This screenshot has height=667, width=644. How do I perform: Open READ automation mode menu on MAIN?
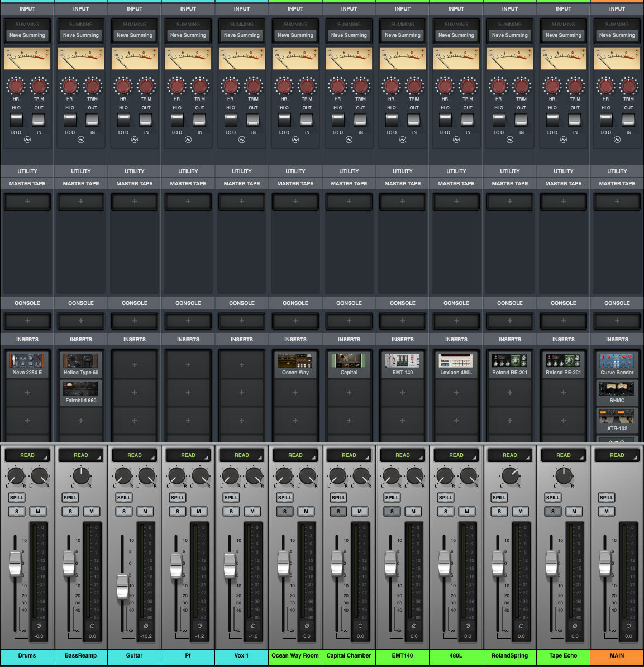pyautogui.click(x=617, y=455)
